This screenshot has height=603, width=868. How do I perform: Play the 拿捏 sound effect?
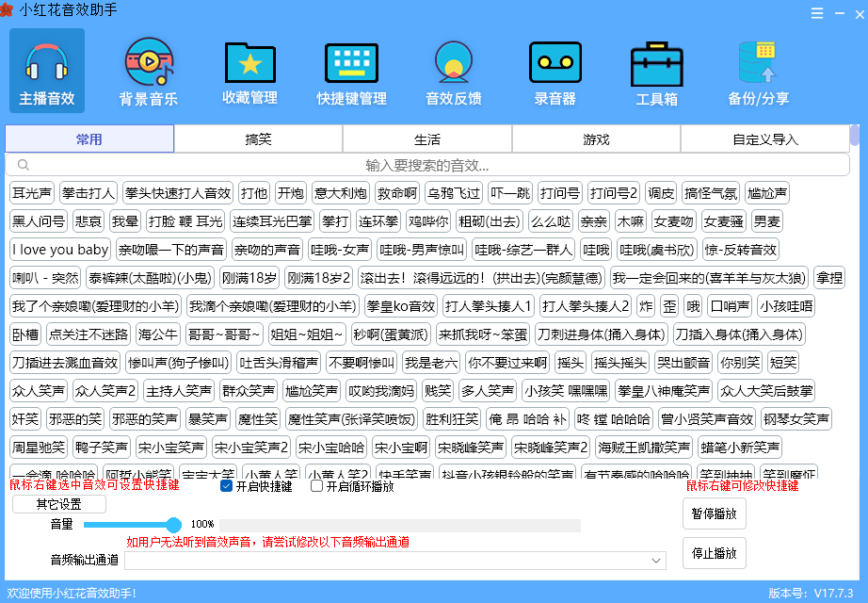pos(829,278)
